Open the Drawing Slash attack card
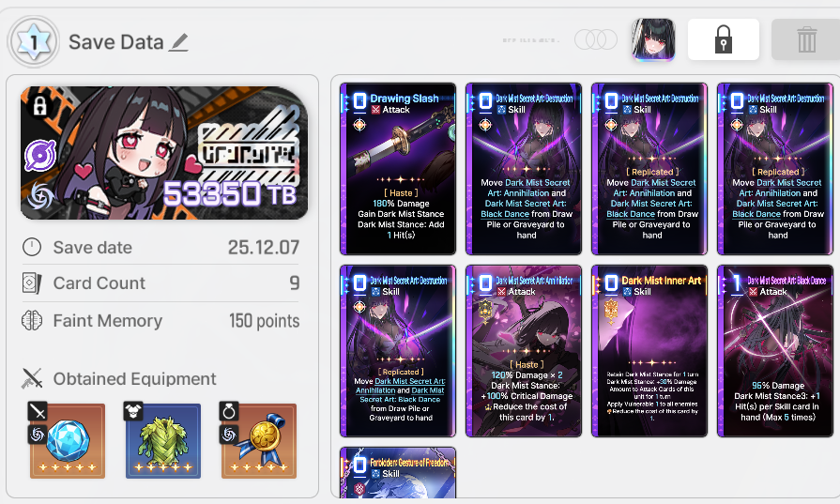The width and height of the screenshot is (840, 504). (x=398, y=169)
